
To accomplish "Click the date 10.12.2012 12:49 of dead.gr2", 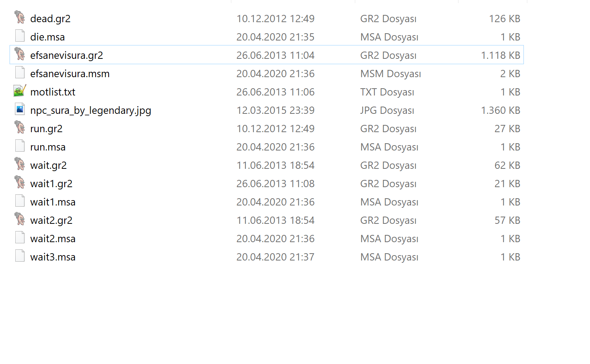I will click(275, 19).
